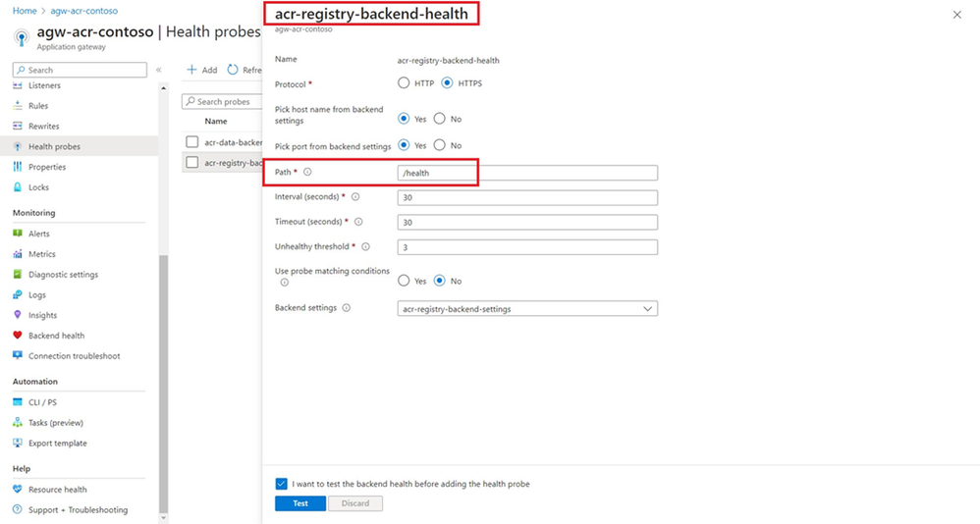The width and height of the screenshot is (980, 524).
Task: Click the Properties sidebar icon
Action: (x=18, y=167)
